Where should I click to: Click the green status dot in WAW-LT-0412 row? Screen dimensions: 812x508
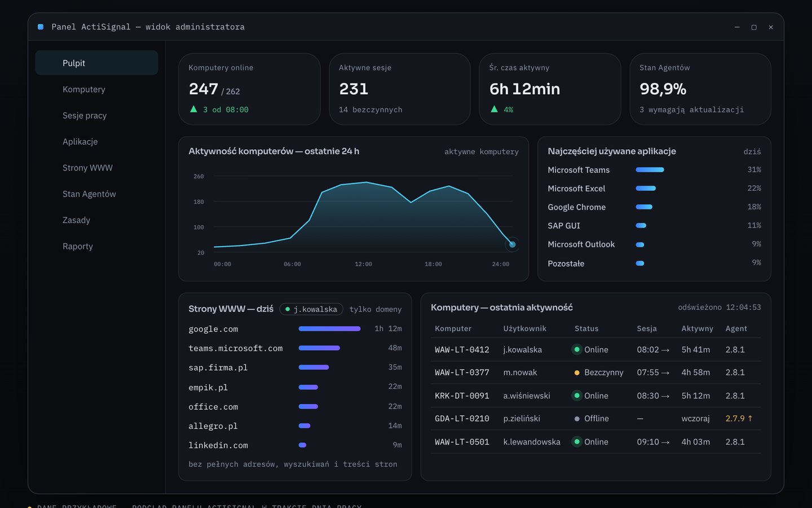pyautogui.click(x=577, y=349)
